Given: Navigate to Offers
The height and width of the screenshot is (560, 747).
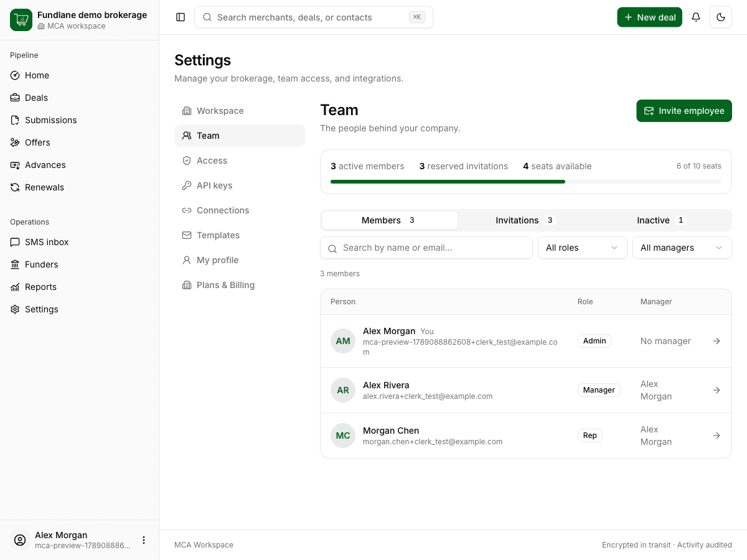Looking at the screenshot, I should pos(79,142).
